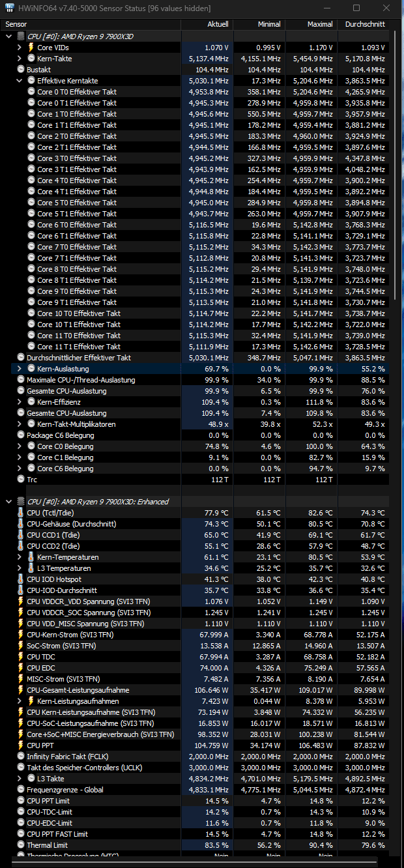This screenshot has width=404, height=868.
Task: Click the chip icon of the CPU Enhanced section
Action: point(21,502)
